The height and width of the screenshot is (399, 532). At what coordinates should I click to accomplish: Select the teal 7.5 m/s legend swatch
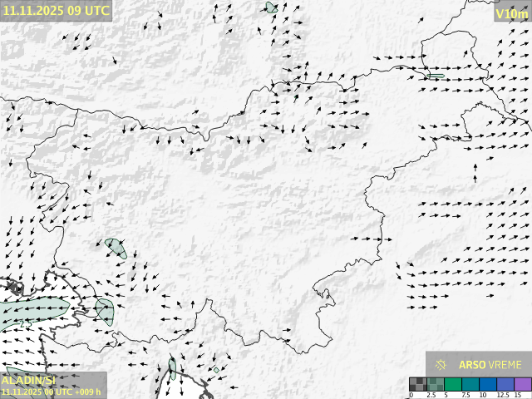(470, 384)
